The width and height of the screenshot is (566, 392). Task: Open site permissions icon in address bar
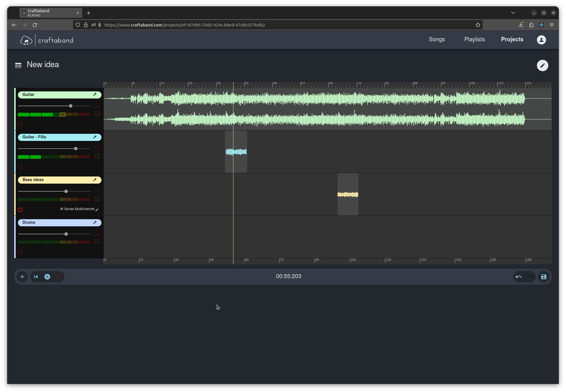coord(93,25)
